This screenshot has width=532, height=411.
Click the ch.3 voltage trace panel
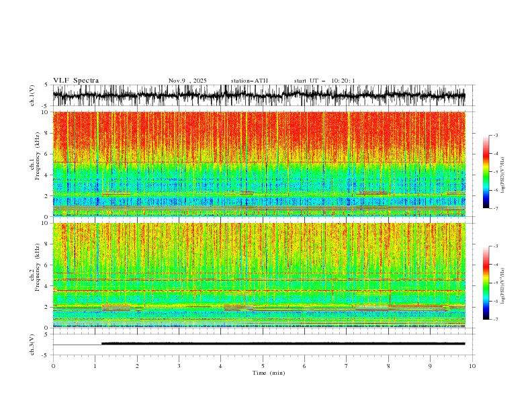pyautogui.click(x=264, y=345)
